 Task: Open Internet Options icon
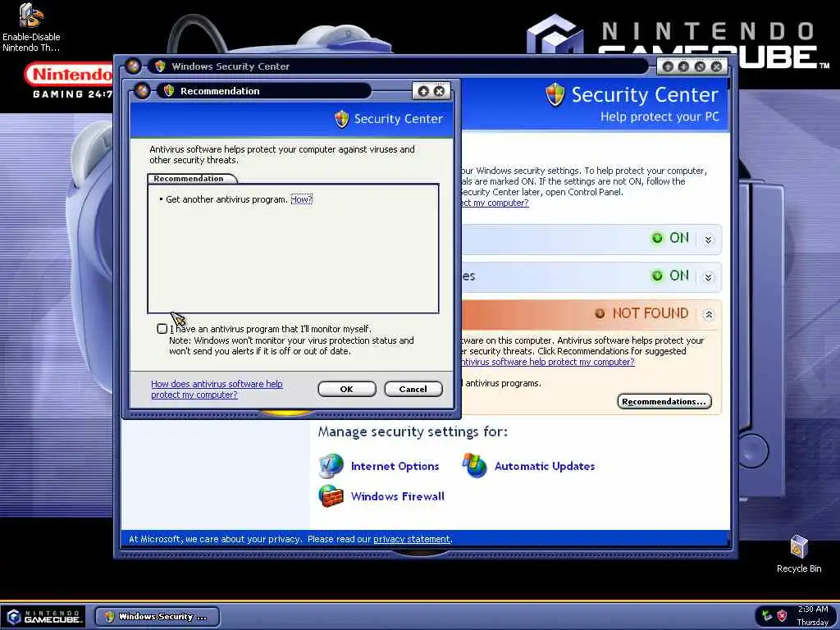331,465
